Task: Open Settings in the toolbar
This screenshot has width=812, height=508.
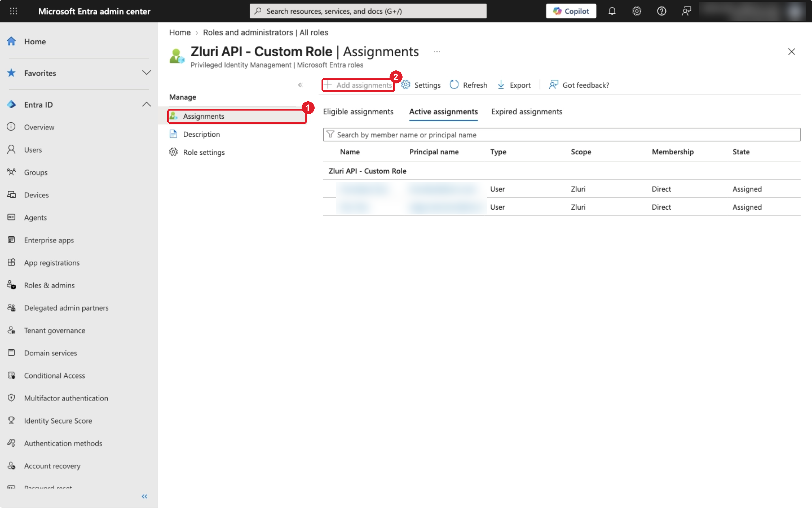Action: [x=421, y=85]
